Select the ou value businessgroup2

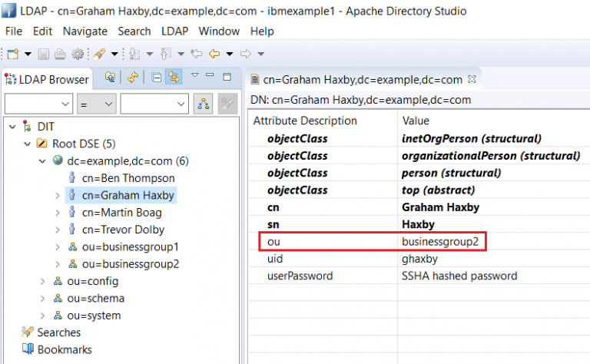pyautogui.click(x=440, y=241)
